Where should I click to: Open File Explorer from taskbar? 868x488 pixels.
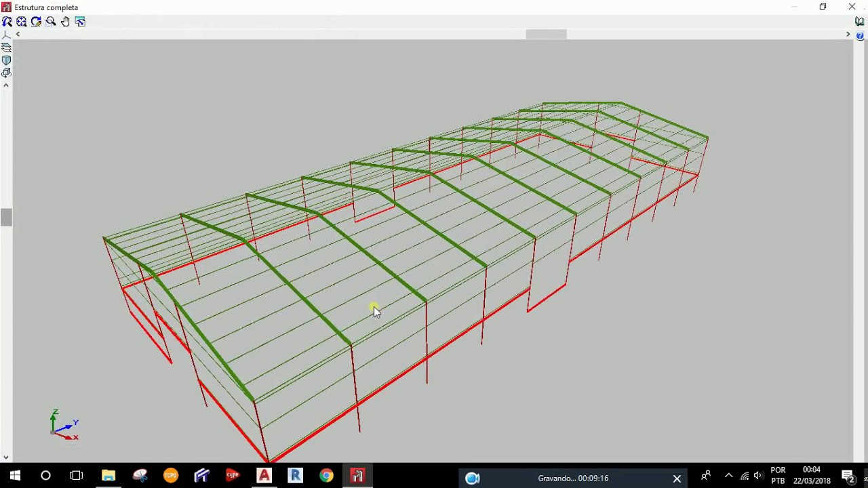pyautogui.click(x=108, y=476)
